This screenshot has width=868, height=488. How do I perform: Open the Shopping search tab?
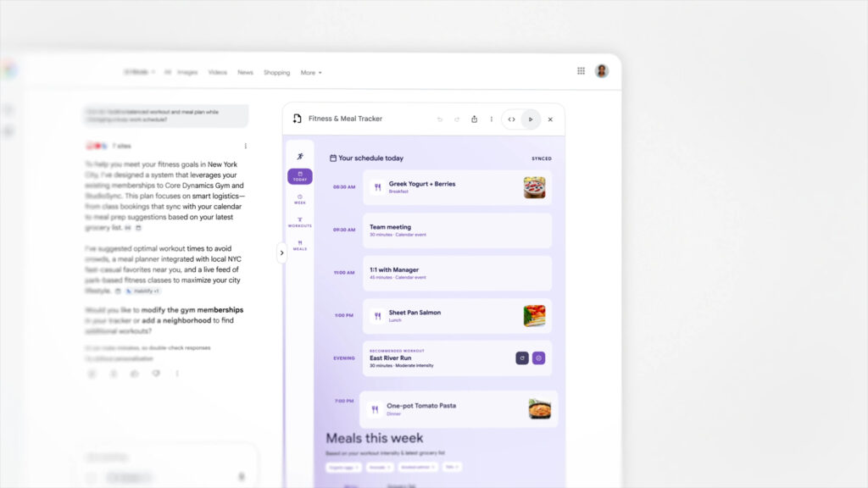[277, 73]
